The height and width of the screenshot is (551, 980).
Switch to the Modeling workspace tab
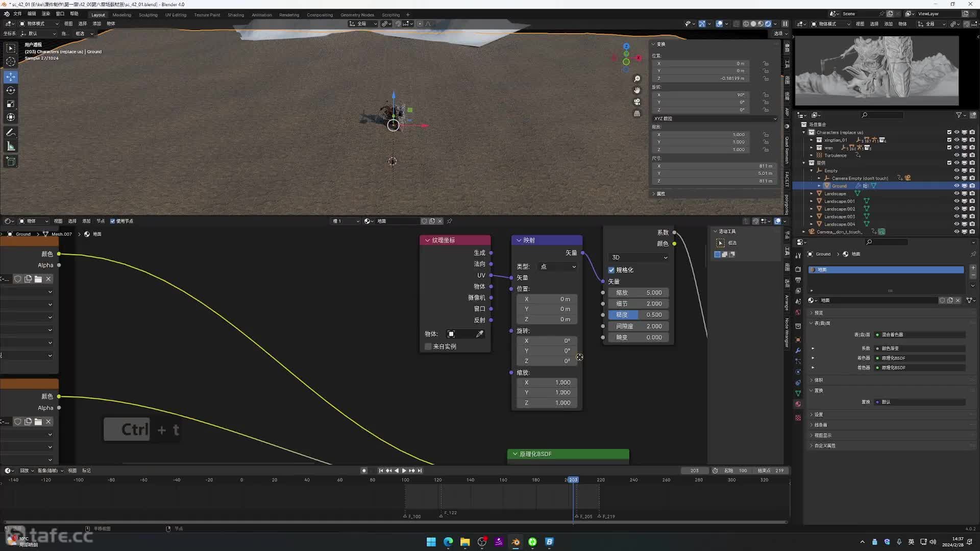click(x=121, y=15)
